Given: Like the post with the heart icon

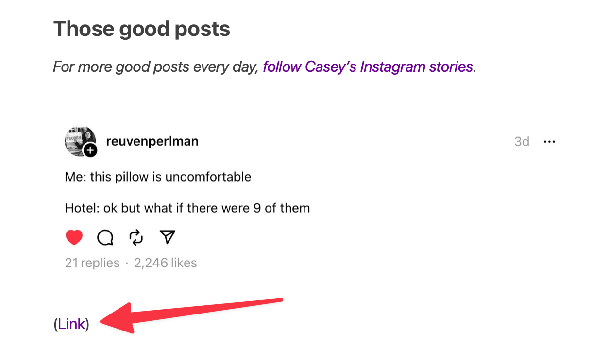Looking at the screenshot, I should [x=74, y=237].
